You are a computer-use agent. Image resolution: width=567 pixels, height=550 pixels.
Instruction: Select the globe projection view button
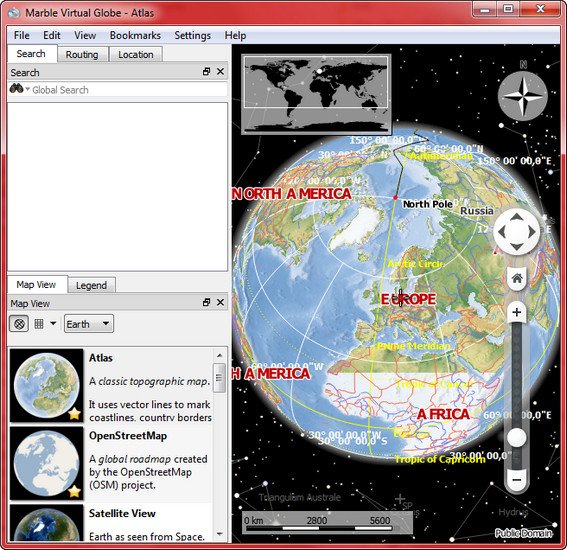click(x=19, y=324)
